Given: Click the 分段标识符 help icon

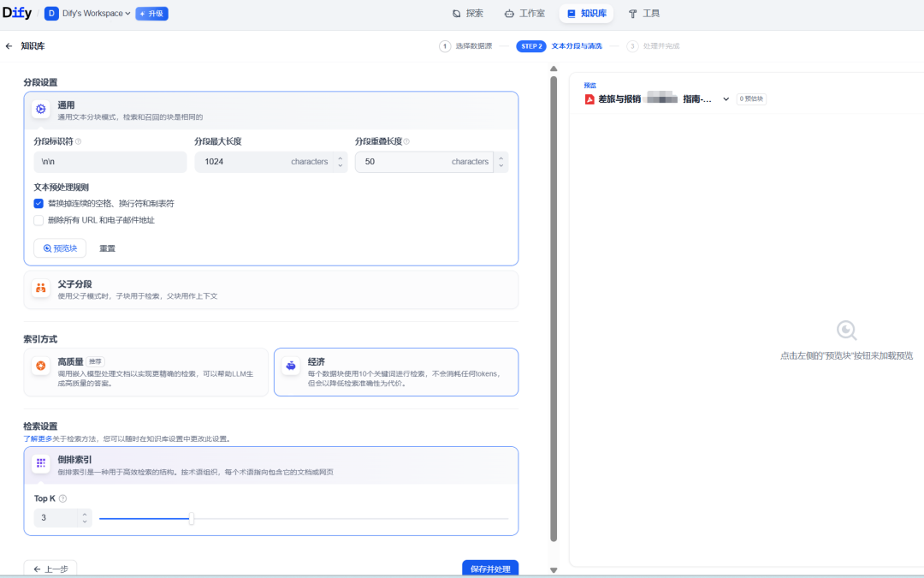Looking at the screenshot, I should pyautogui.click(x=79, y=141).
